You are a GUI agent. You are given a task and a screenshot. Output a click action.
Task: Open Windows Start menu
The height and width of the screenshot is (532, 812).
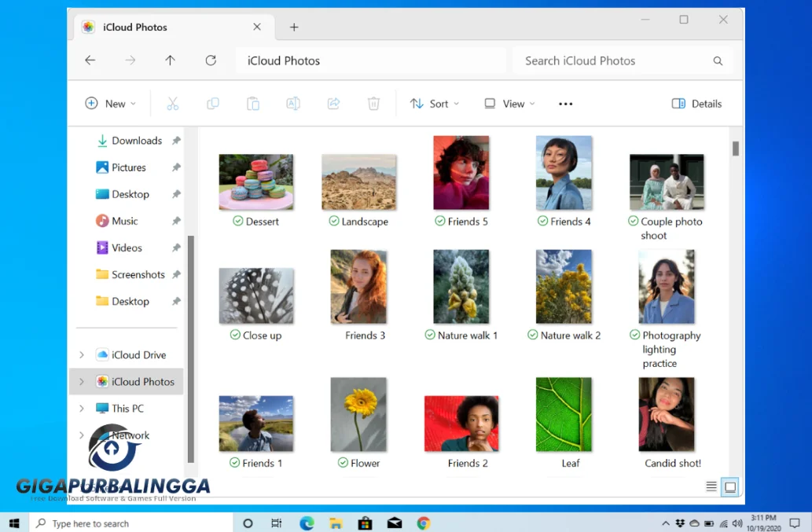[x=14, y=523]
